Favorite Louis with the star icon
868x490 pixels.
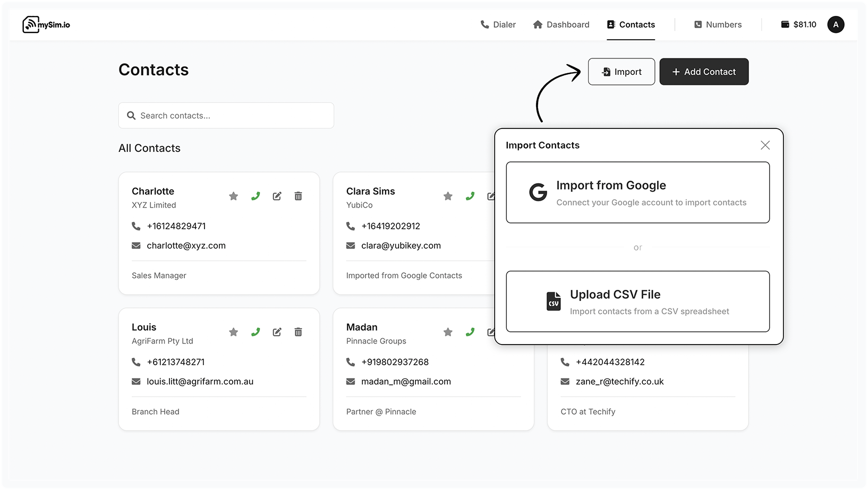click(x=233, y=332)
